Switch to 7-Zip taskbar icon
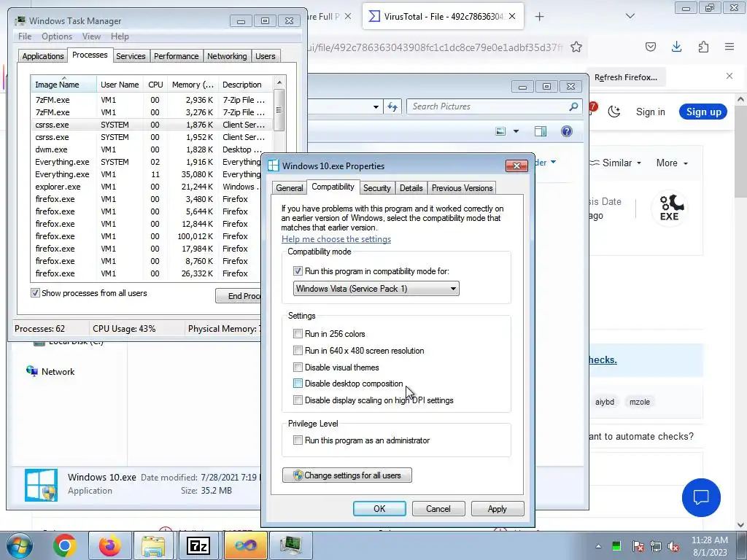Viewport: 747px width, 560px height. pyautogui.click(x=198, y=545)
